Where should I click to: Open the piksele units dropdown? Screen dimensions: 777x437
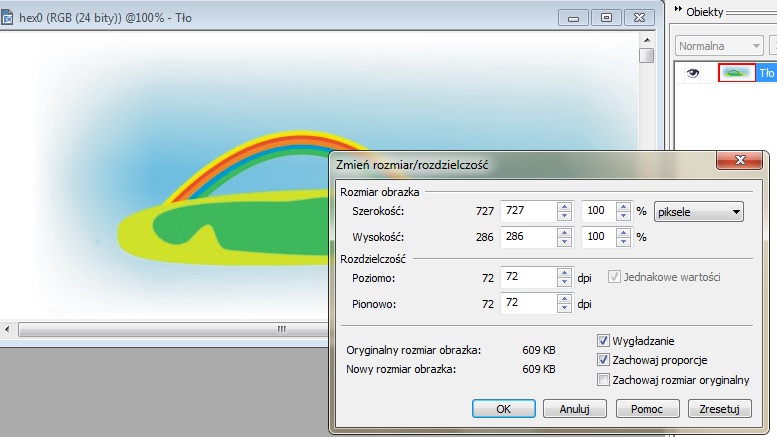(x=699, y=211)
